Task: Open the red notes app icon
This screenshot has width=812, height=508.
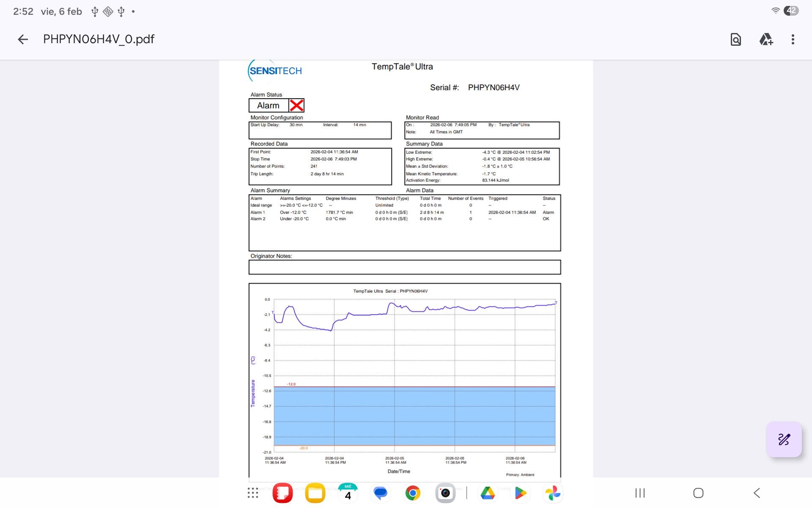Action: tap(283, 493)
